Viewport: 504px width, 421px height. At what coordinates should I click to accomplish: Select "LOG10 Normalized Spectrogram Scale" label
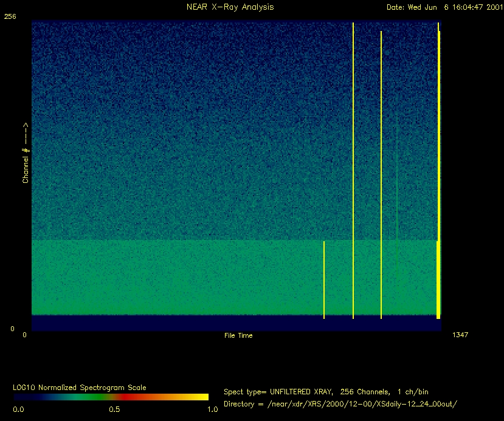click(x=79, y=388)
